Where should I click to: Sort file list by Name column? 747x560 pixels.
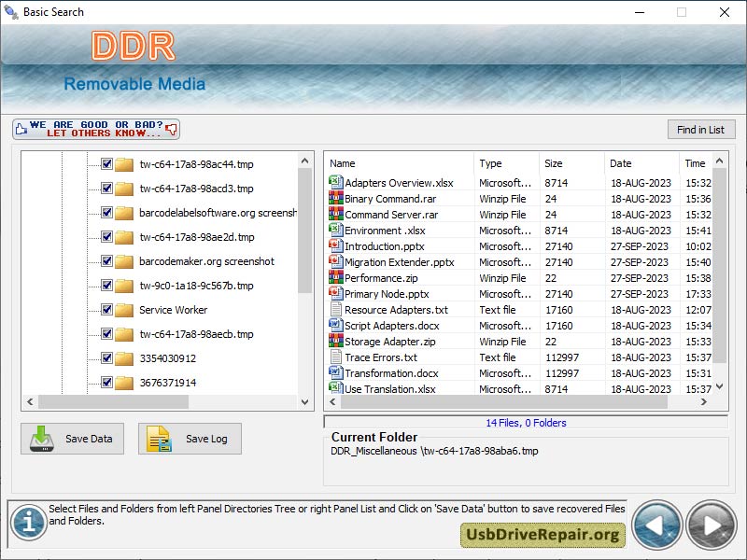[399, 163]
